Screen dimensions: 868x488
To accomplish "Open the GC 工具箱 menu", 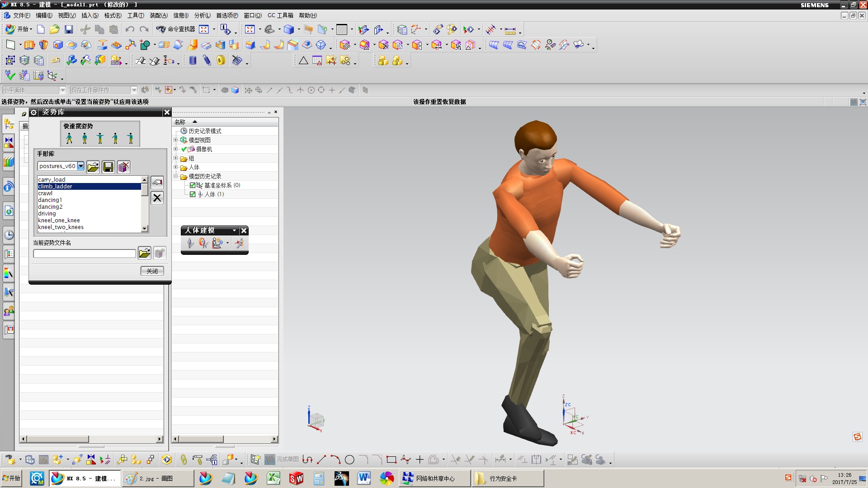I will 280,15.
